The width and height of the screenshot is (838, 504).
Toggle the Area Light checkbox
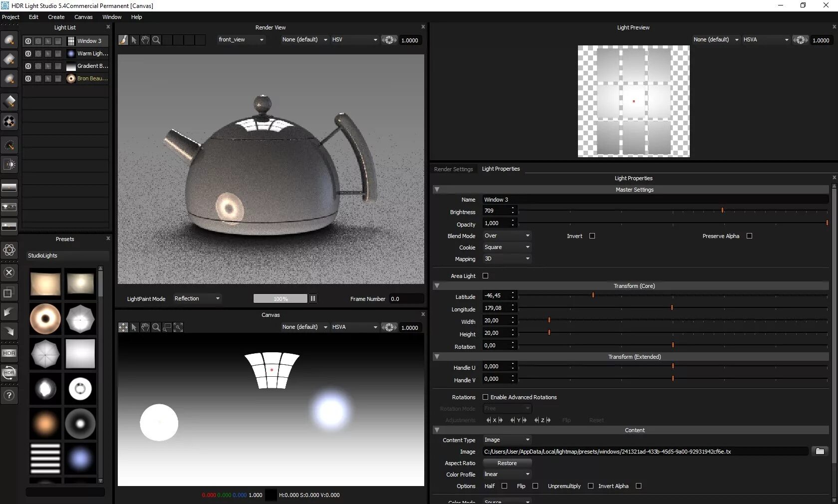tap(485, 276)
